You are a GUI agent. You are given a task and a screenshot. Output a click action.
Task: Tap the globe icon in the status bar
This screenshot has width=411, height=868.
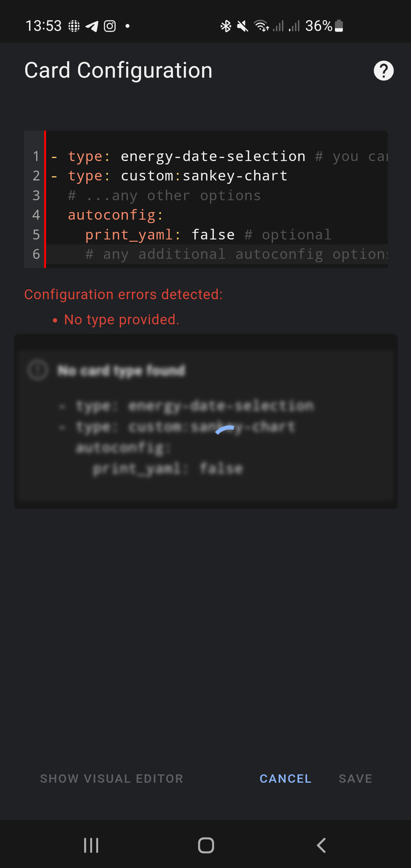coord(75,26)
